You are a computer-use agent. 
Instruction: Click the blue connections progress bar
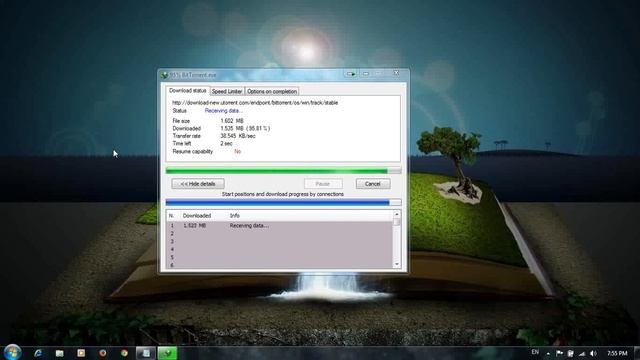tap(283, 202)
